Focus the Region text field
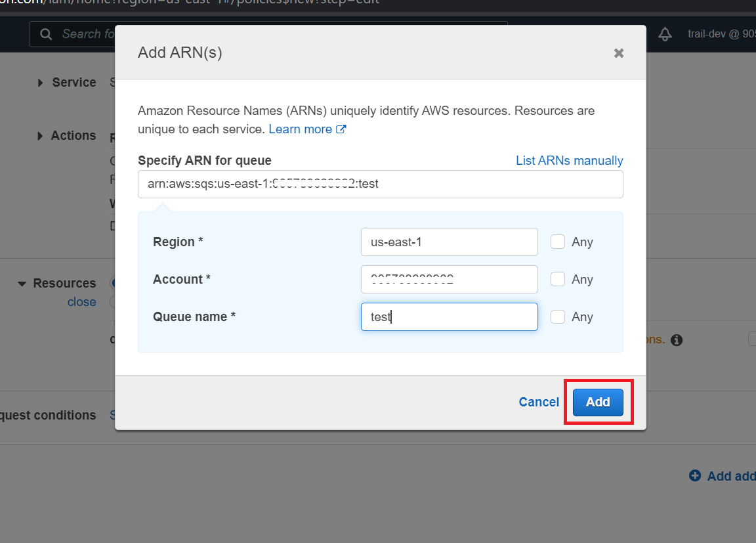 [449, 242]
